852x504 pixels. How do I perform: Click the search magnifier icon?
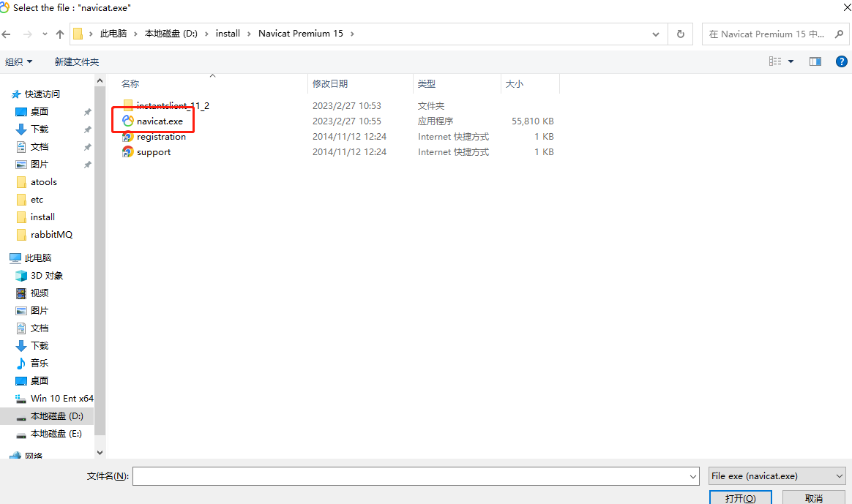click(x=839, y=34)
